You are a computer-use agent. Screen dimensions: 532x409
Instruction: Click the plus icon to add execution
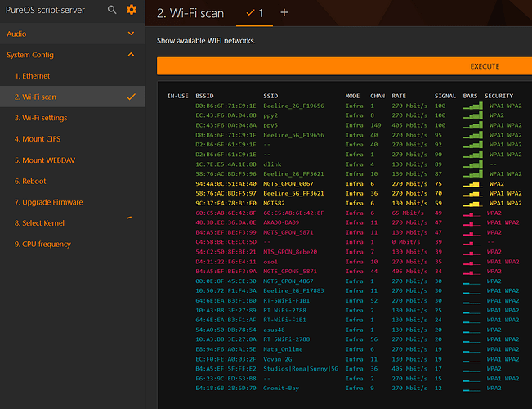284,12
